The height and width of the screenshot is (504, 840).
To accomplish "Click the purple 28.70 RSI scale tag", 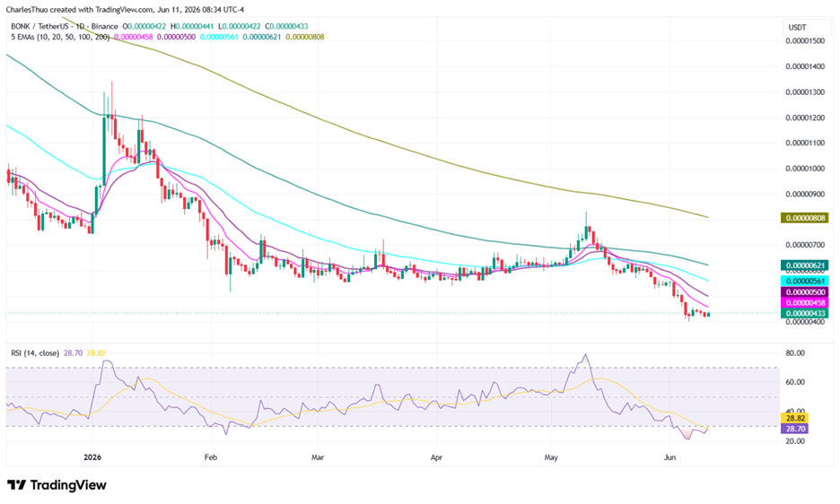I will (794, 429).
